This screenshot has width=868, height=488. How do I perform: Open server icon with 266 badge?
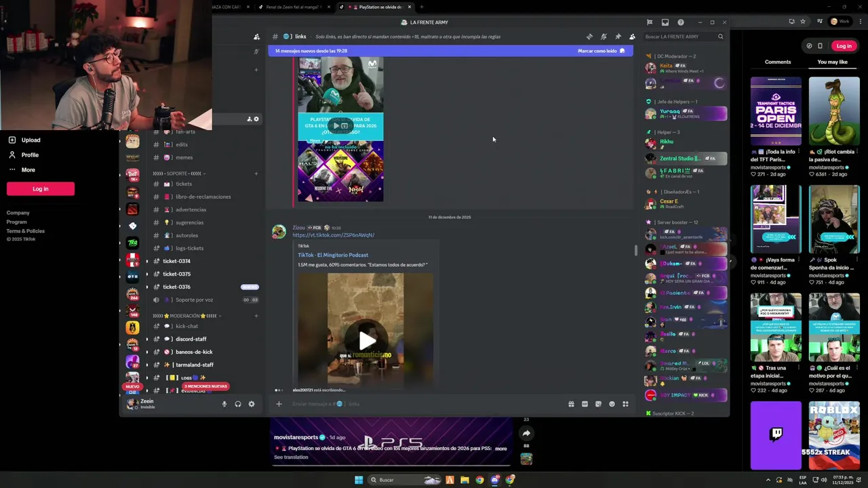[x=132, y=294]
